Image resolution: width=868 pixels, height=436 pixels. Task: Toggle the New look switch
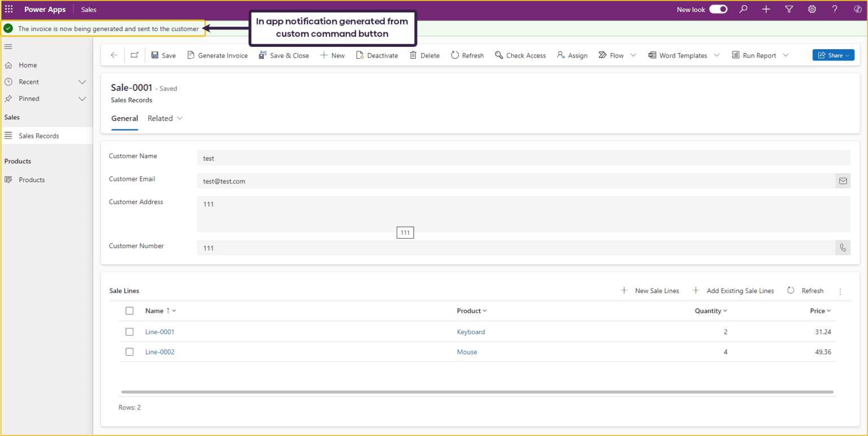click(717, 9)
